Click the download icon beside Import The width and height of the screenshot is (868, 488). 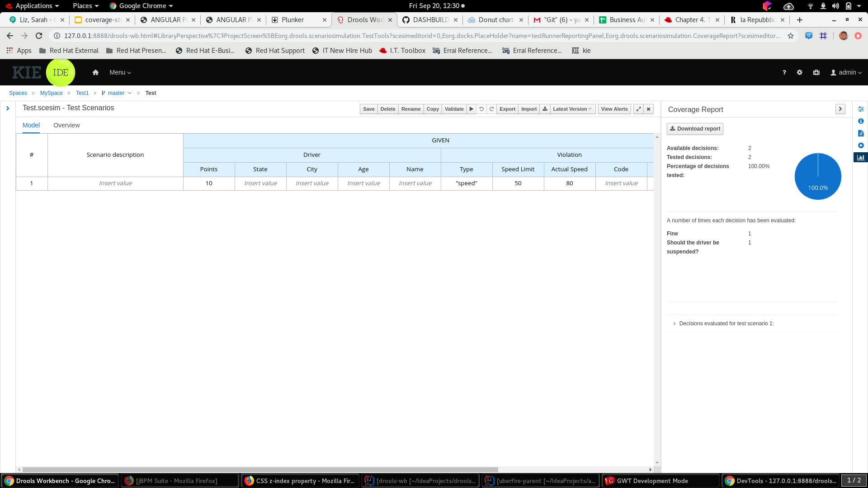point(545,109)
